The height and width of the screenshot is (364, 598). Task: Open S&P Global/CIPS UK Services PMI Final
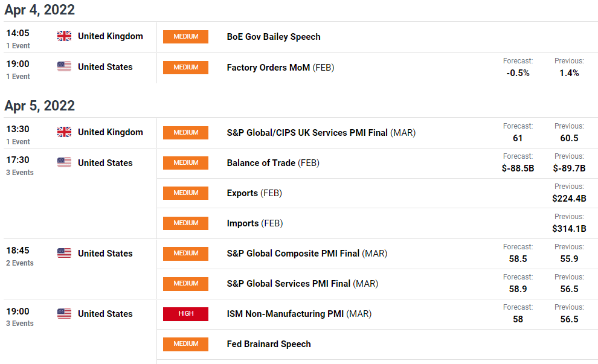[321, 133]
